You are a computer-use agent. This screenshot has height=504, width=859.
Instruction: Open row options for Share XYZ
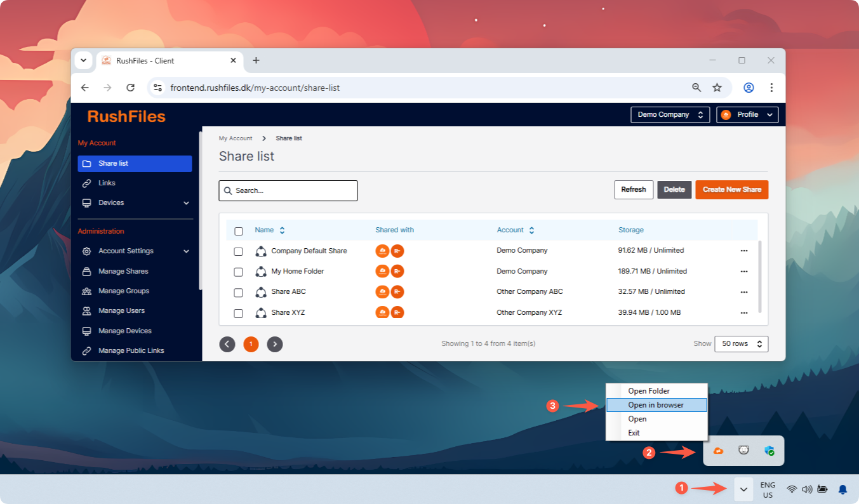coord(744,312)
